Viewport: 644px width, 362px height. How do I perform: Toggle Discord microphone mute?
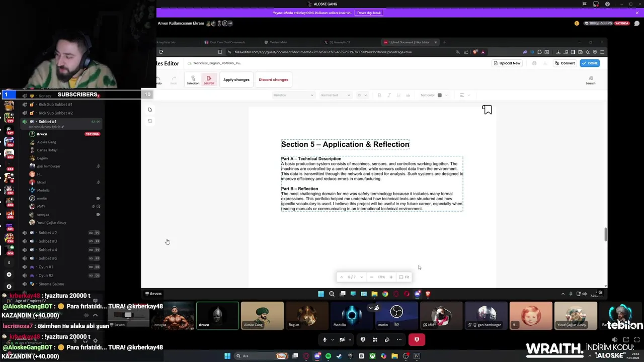[x=325, y=340]
